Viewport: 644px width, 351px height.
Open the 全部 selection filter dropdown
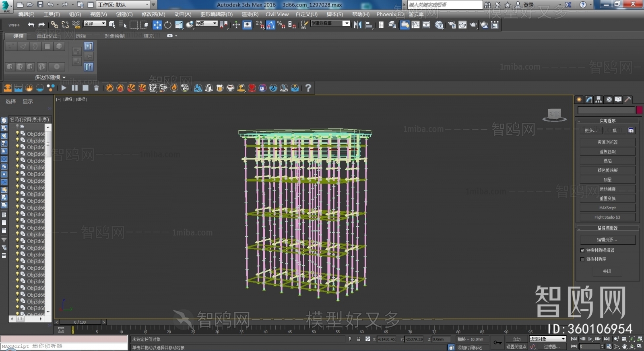(95, 24)
